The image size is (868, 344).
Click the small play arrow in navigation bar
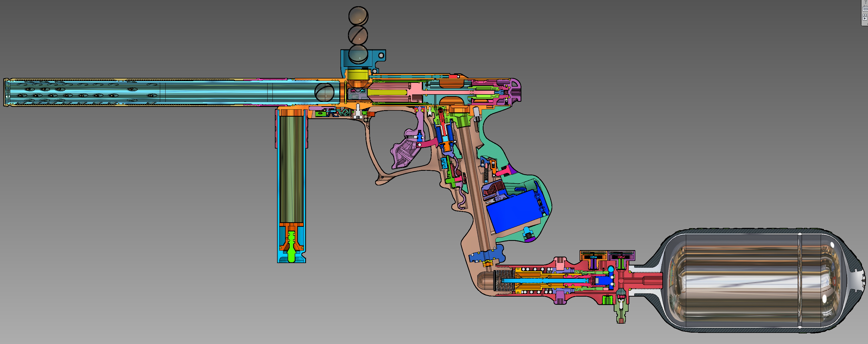click(x=865, y=18)
